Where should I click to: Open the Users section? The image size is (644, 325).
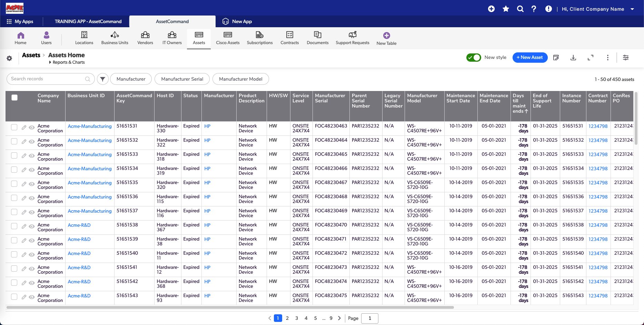pyautogui.click(x=46, y=38)
